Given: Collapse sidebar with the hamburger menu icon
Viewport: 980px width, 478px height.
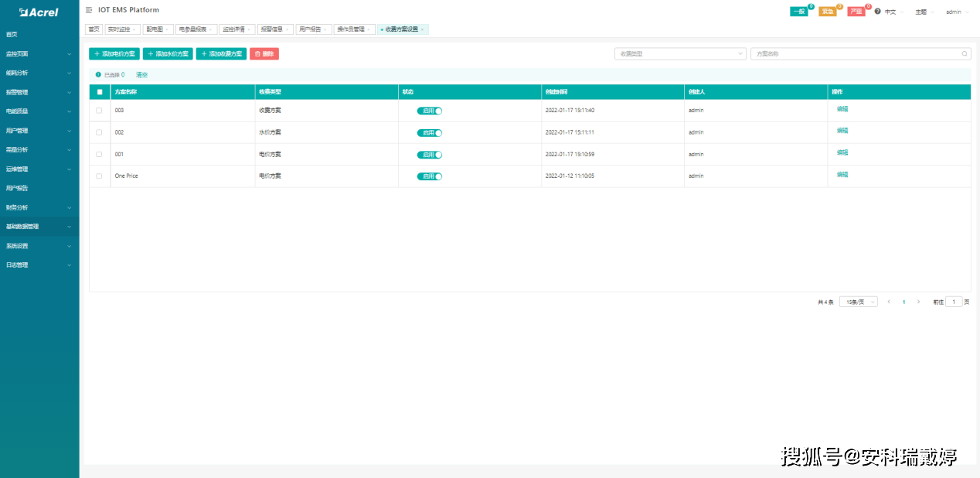Looking at the screenshot, I should 89,10.
